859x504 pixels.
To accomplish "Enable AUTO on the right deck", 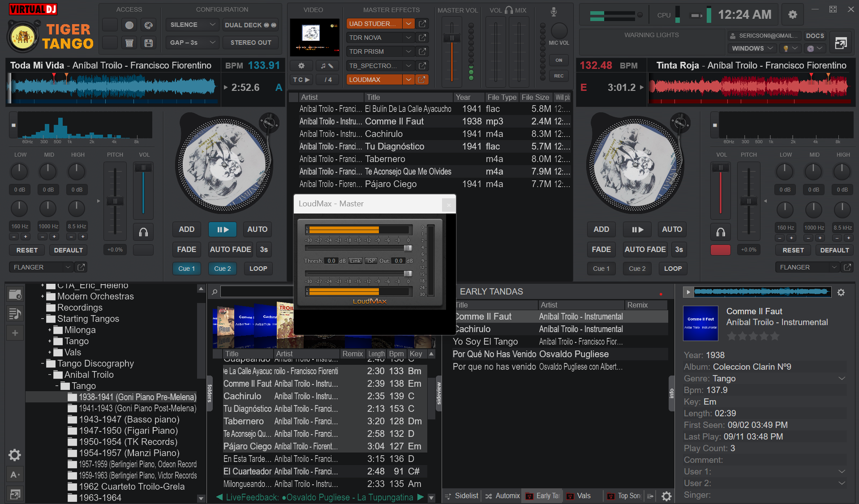I will click(x=672, y=229).
